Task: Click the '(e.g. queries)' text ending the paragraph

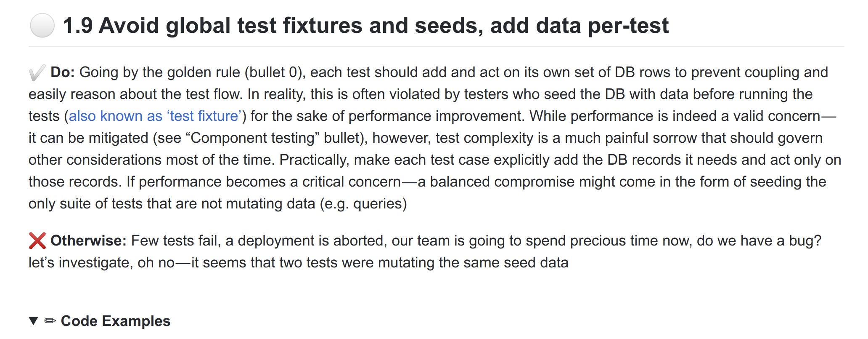Action: [x=363, y=204]
